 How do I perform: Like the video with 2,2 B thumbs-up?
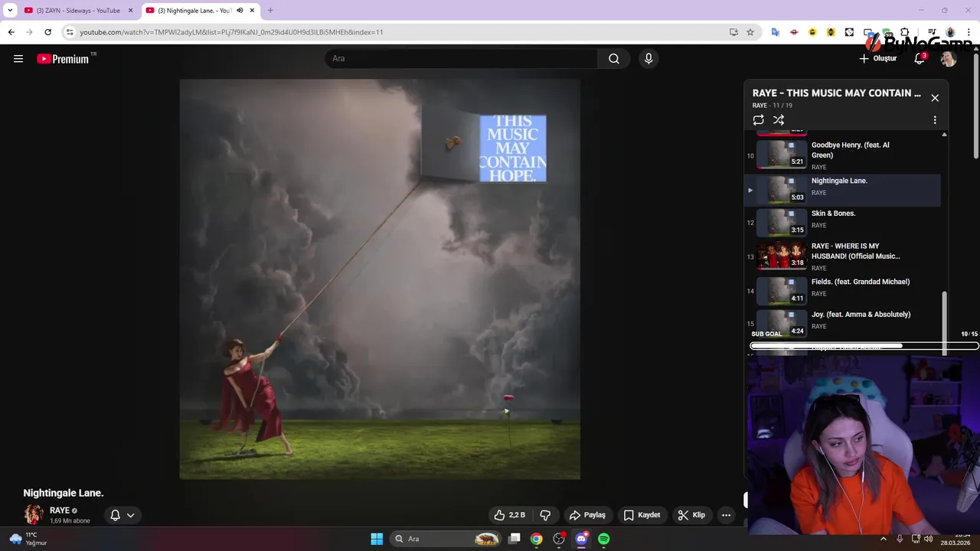[510, 515]
